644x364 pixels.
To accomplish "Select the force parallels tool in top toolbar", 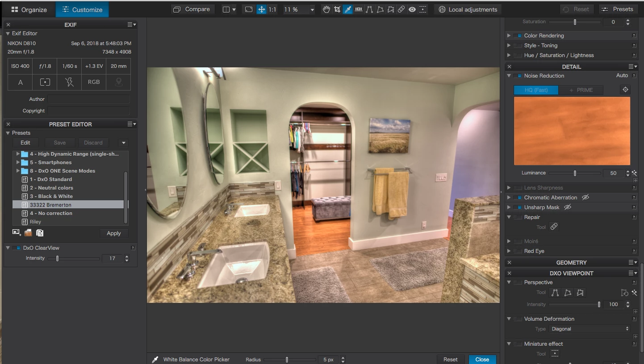I will (369, 9).
